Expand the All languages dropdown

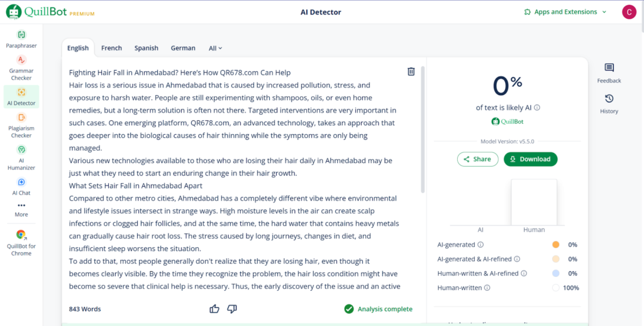point(215,48)
